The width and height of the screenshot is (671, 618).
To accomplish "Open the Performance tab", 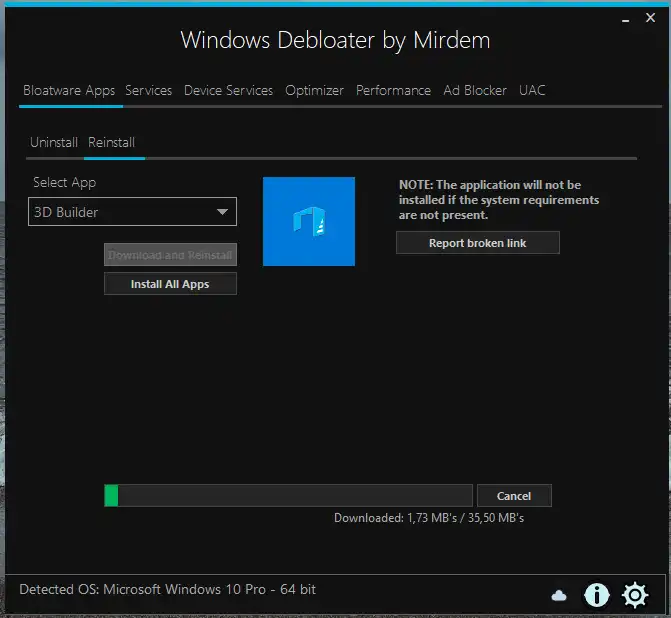I will click(393, 91).
